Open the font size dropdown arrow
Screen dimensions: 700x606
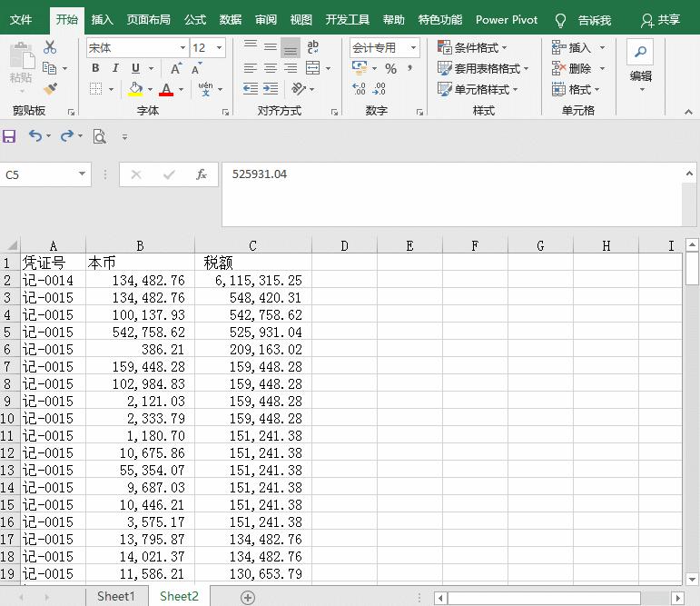pyautogui.click(x=219, y=47)
